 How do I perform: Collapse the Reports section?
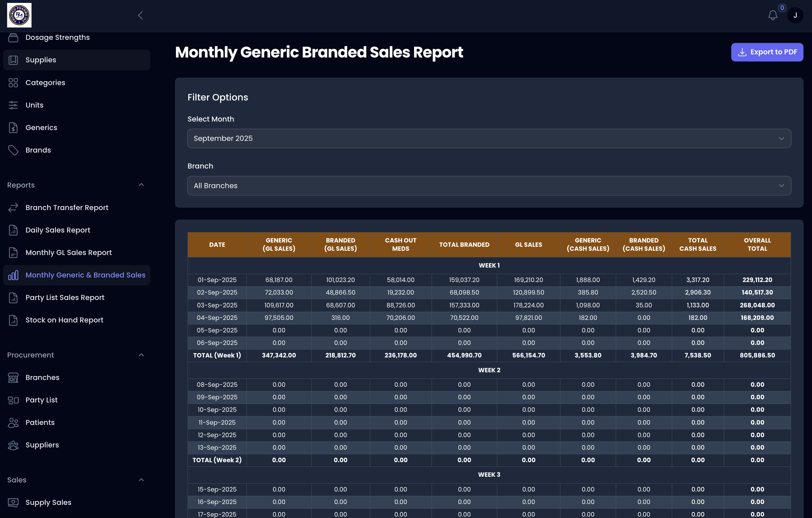point(141,185)
